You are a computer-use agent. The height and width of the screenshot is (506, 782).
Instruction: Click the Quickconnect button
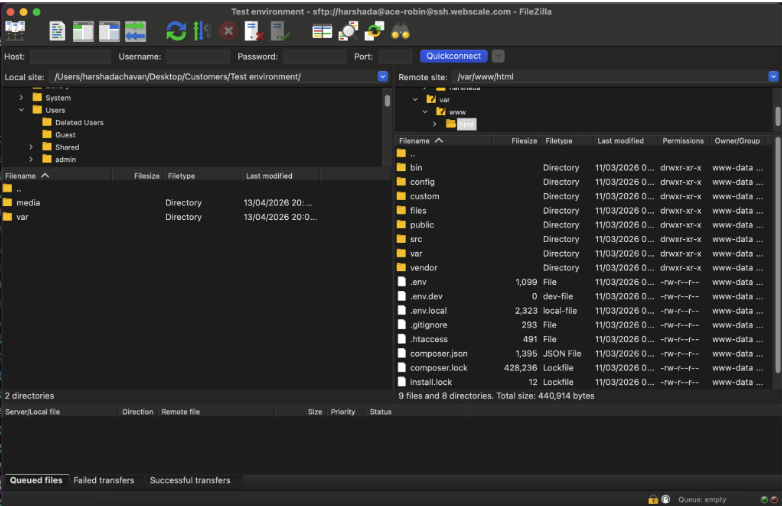pos(453,56)
